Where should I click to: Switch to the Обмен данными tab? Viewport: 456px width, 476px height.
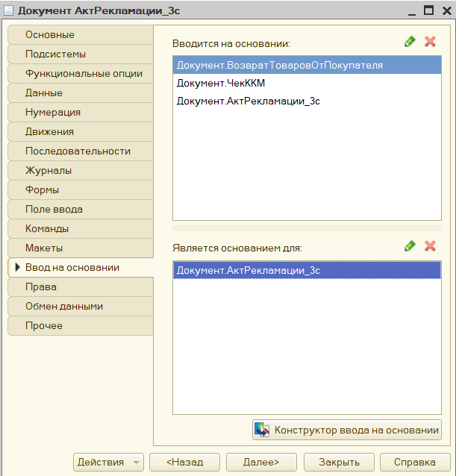[64, 307]
